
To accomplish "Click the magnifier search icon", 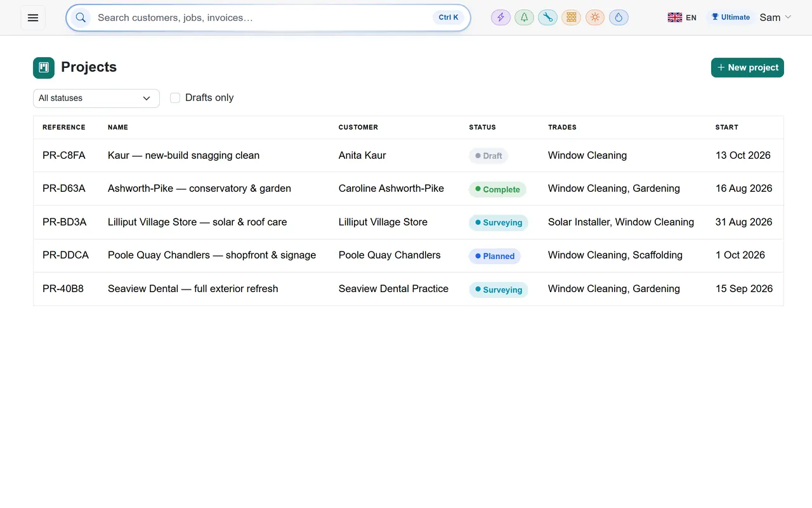I will (81, 18).
